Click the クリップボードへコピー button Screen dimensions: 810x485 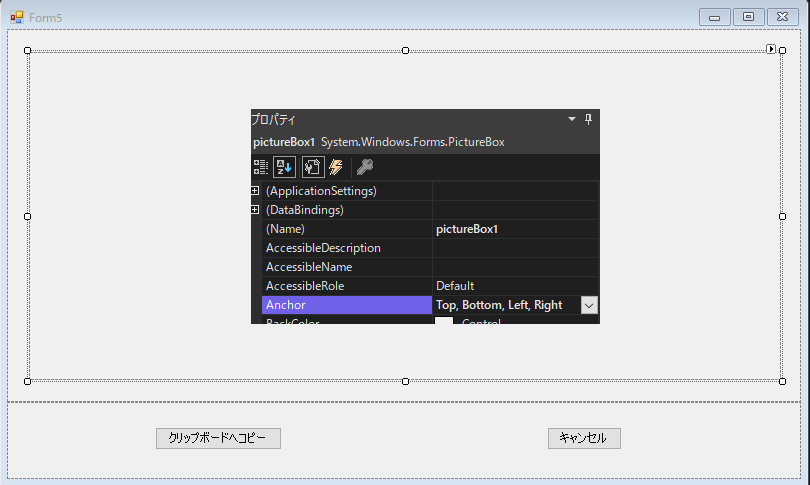219,439
